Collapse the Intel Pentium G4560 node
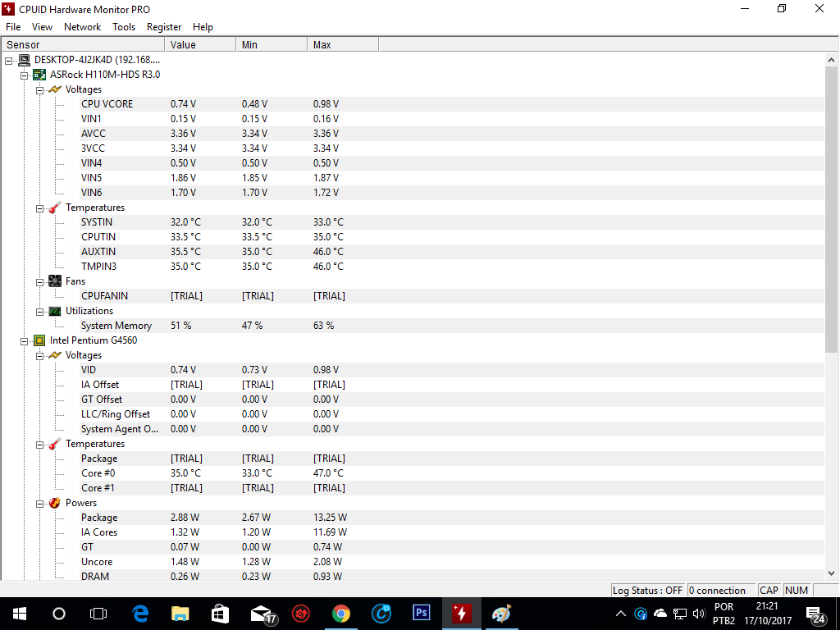Viewport: 840px width, 630px height. pyautogui.click(x=24, y=341)
